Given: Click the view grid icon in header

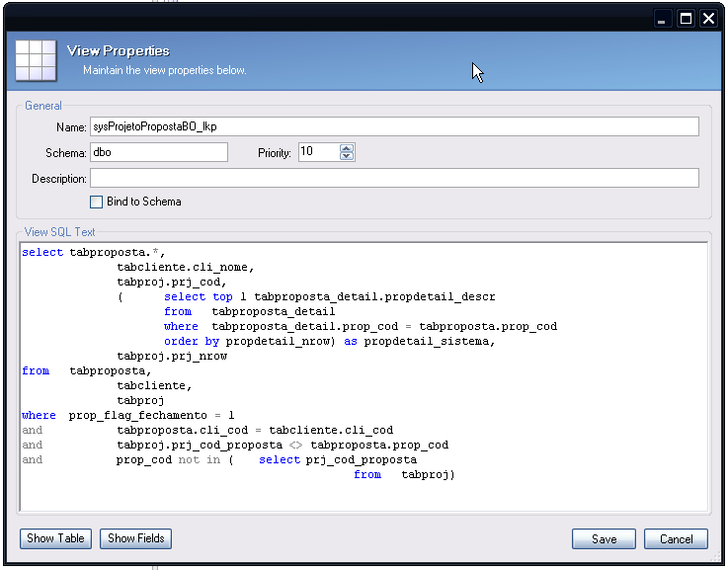Looking at the screenshot, I should point(36,59).
